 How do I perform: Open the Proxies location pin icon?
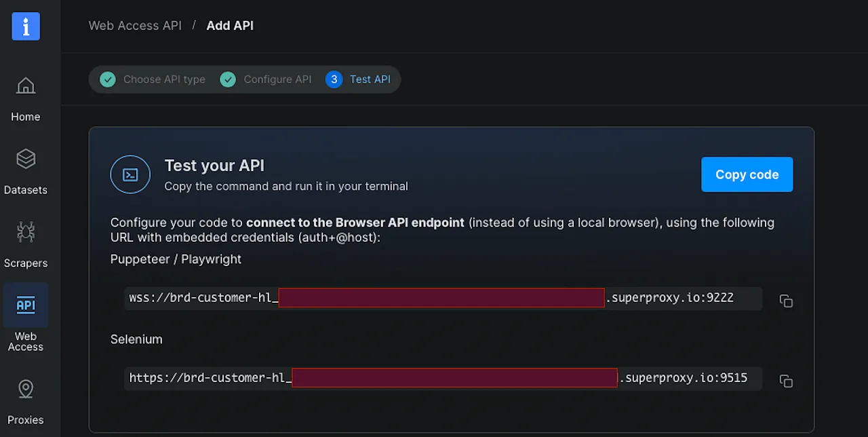pos(26,389)
